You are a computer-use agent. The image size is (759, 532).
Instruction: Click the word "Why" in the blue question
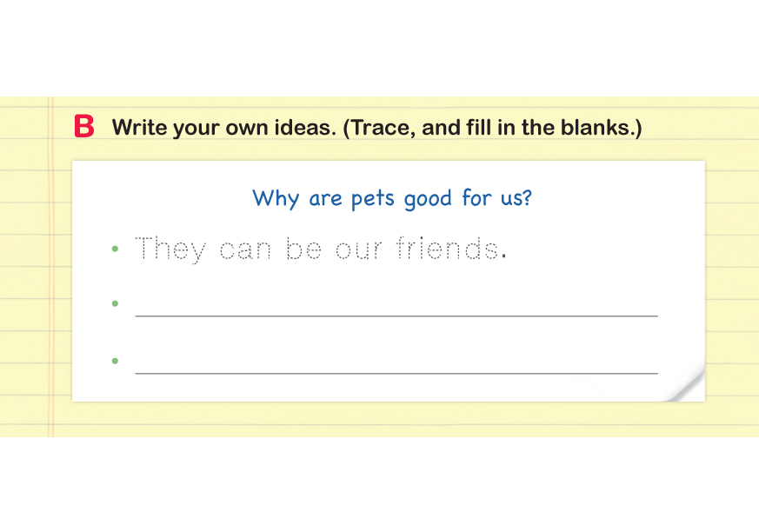pyautogui.click(x=276, y=199)
